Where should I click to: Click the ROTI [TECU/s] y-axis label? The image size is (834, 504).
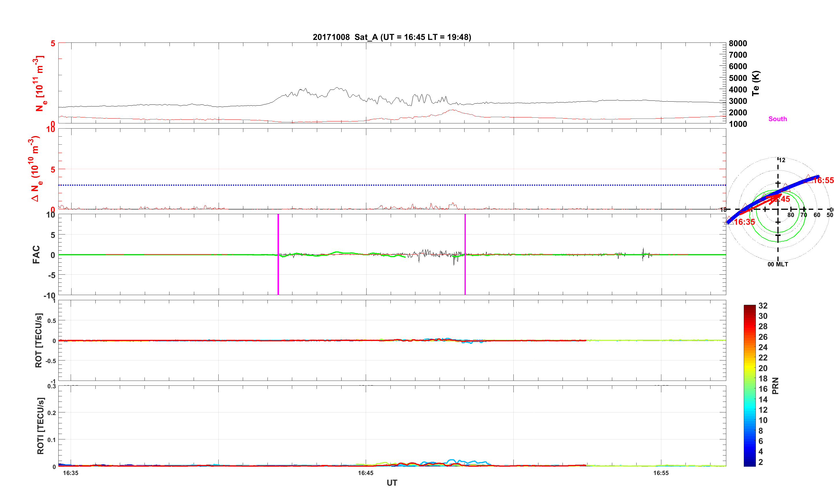point(40,426)
